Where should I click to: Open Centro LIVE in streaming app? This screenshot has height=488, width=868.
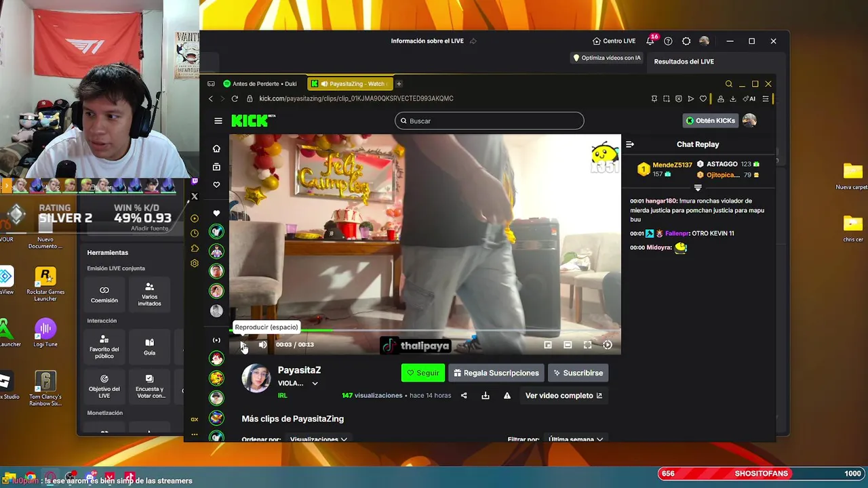[614, 41]
